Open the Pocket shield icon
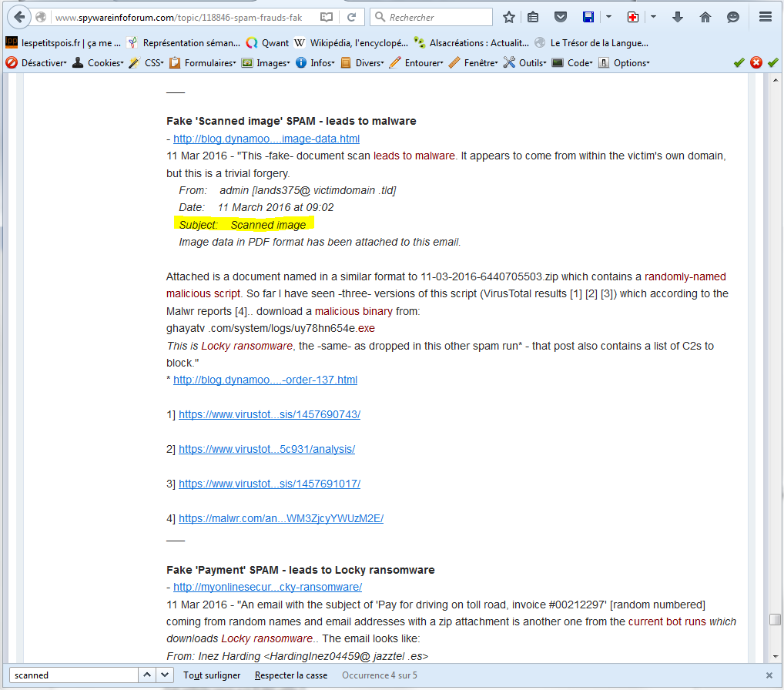The image size is (784, 690). tap(561, 17)
